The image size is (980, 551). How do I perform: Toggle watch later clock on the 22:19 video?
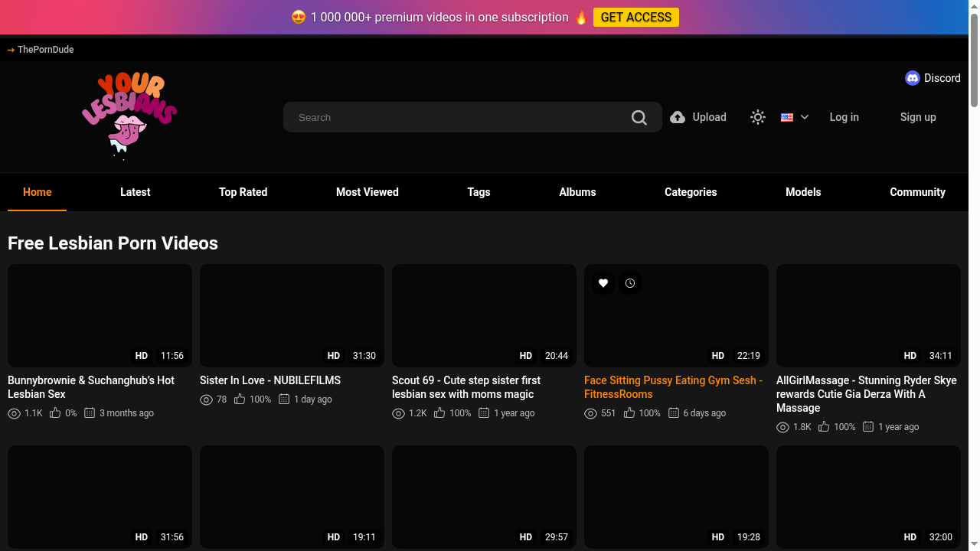pyautogui.click(x=630, y=283)
